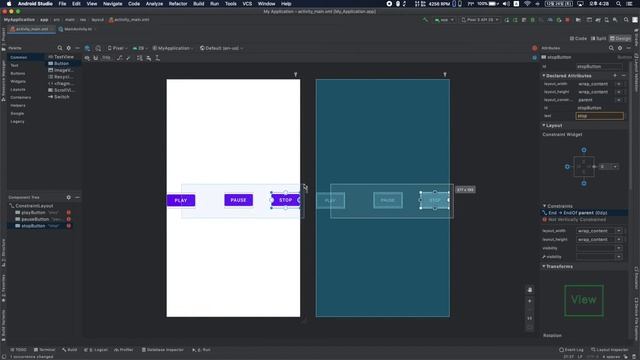This screenshot has width=640, height=360.
Task: Open app run configuration dropdown
Action: 444,20
